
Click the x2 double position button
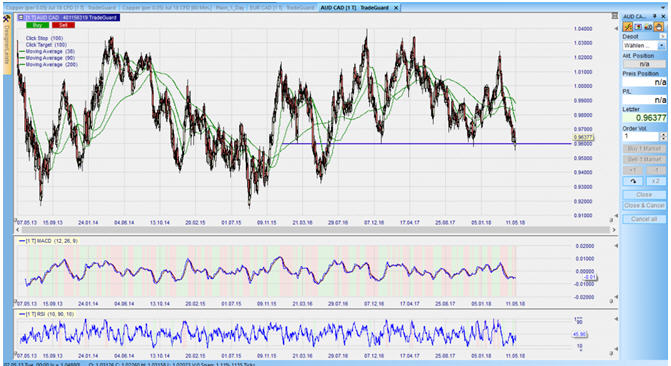click(656, 181)
